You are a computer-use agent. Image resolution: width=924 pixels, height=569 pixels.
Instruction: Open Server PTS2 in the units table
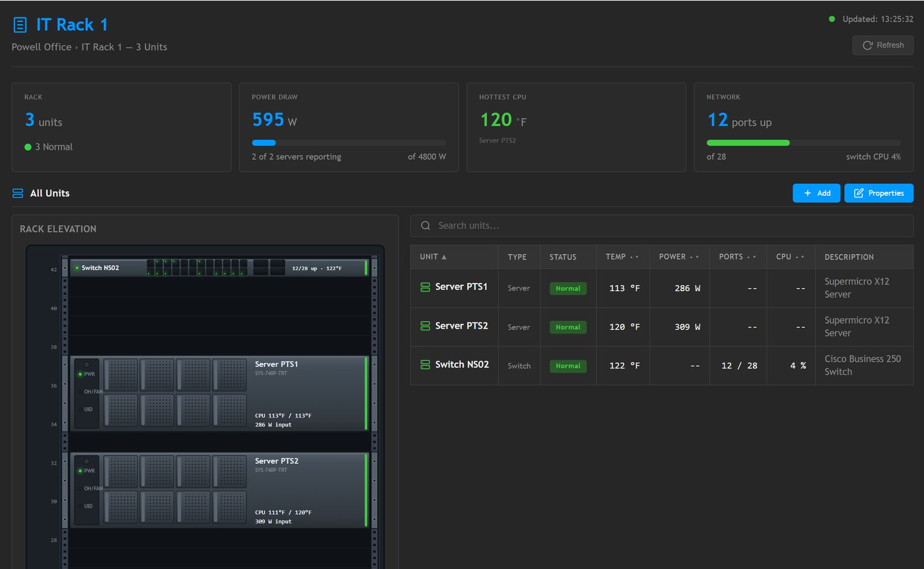461,326
